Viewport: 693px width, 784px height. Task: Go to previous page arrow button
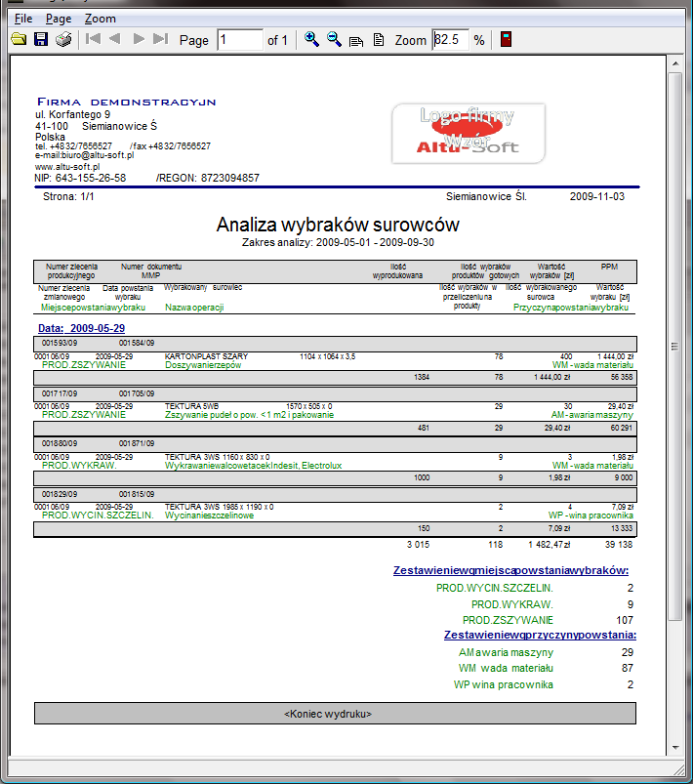point(115,40)
